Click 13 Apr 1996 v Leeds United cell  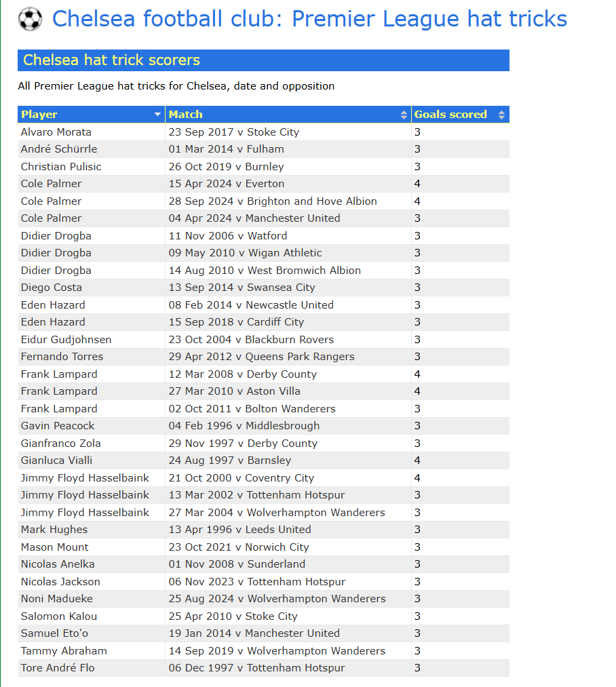288,530
